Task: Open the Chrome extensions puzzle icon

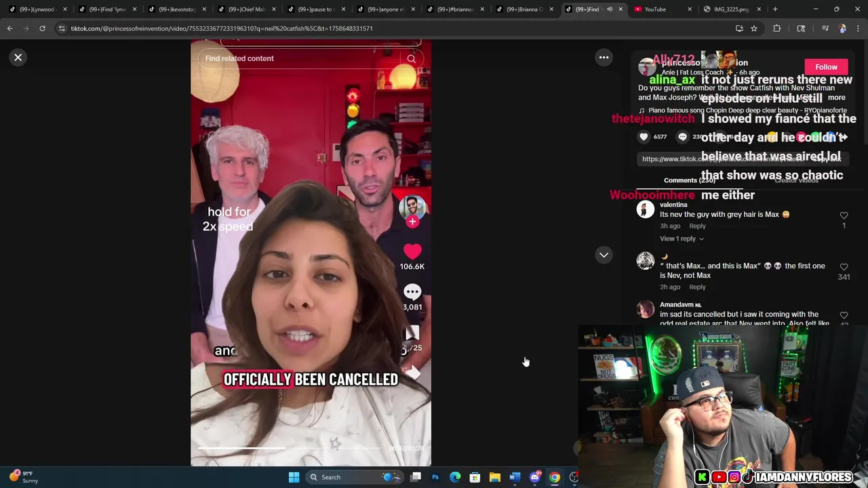Action: tap(777, 28)
